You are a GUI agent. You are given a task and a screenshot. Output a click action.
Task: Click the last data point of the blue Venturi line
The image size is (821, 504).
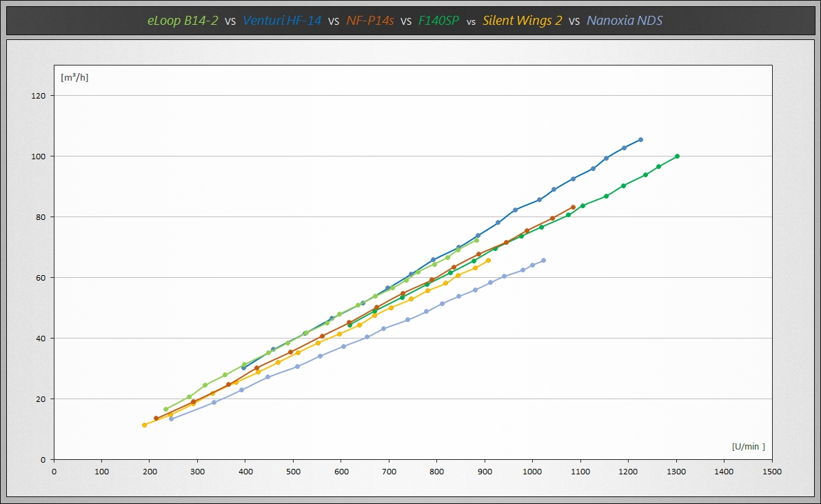(640, 140)
